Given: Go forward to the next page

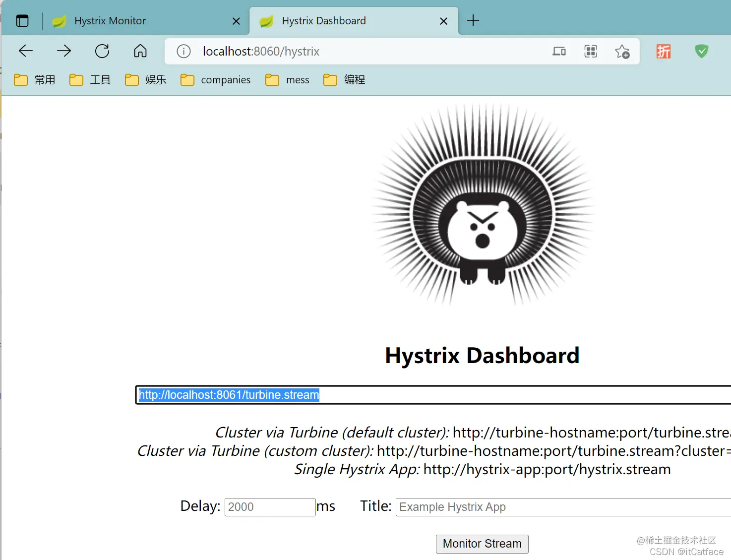Looking at the screenshot, I should [x=64, y=51].
